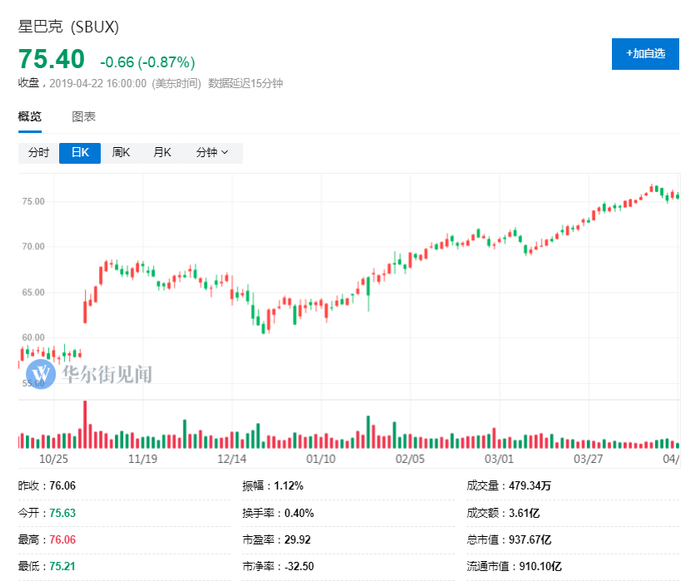This screenshot has width=700, height=581.
Task: Click the 12/14 date marker on axis
Action: coord(232,459)
